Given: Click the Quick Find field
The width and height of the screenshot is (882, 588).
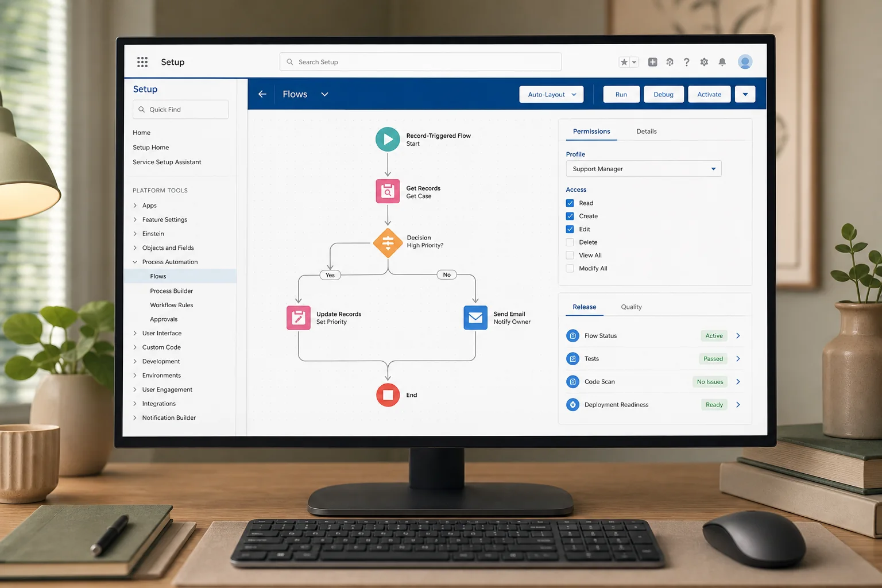Looking at the screenshot, I should pos(180,110).
